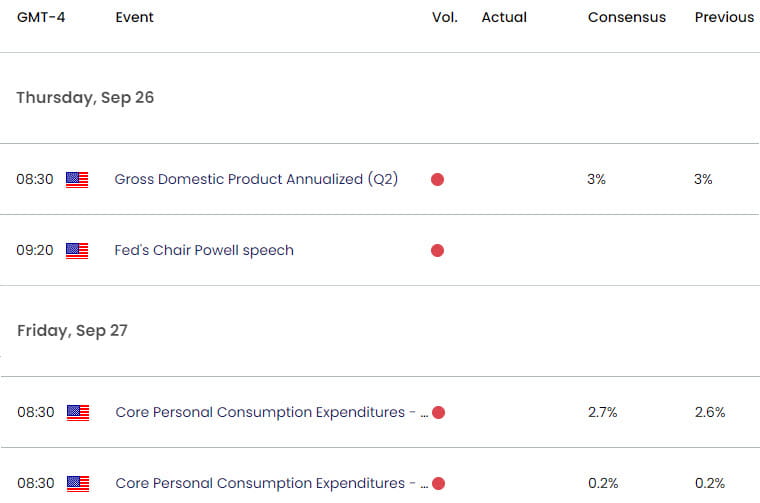This screenshot has width=760, height=503.
Task: Select the Friday, Sep 27 date heading
Action: 72,331
